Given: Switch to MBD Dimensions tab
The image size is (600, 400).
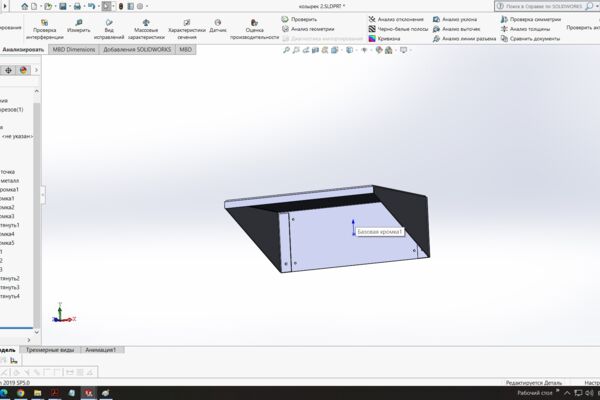Looking at the screenshot, I should point(74,49).
